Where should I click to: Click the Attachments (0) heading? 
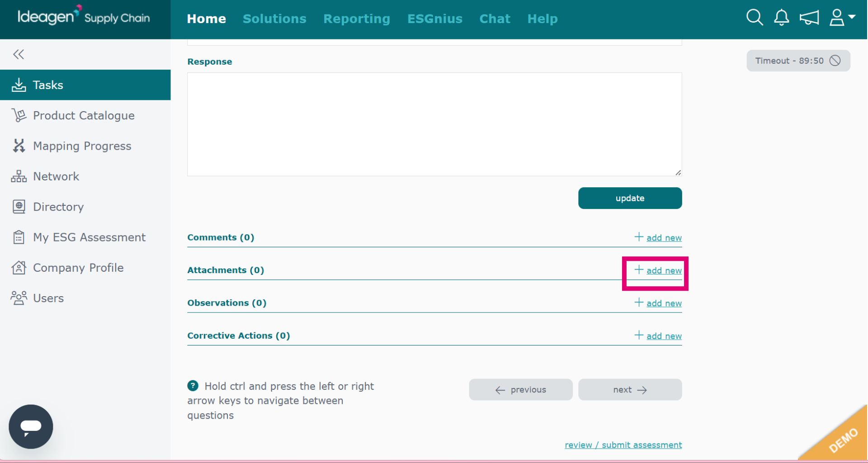click(x=226, y=270)
